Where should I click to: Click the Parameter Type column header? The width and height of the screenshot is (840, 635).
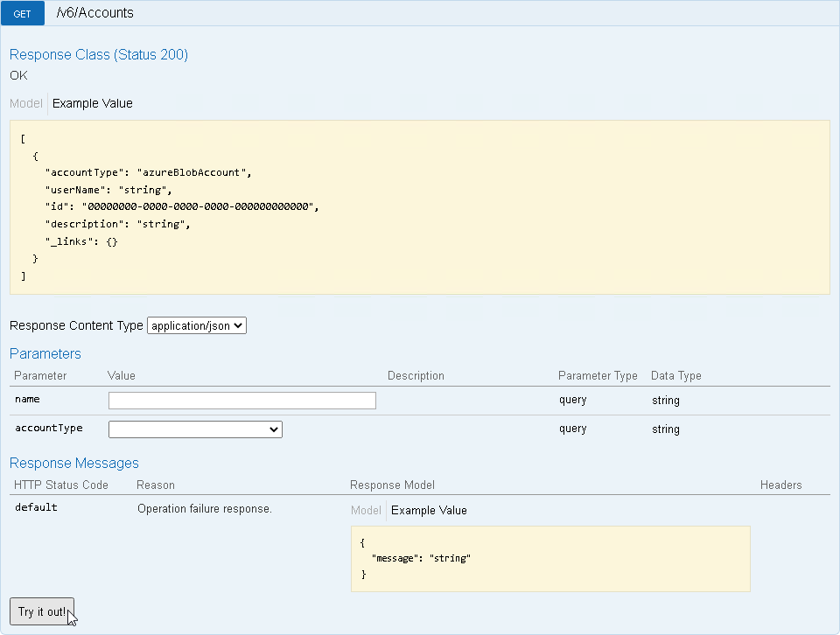(598, 375)
